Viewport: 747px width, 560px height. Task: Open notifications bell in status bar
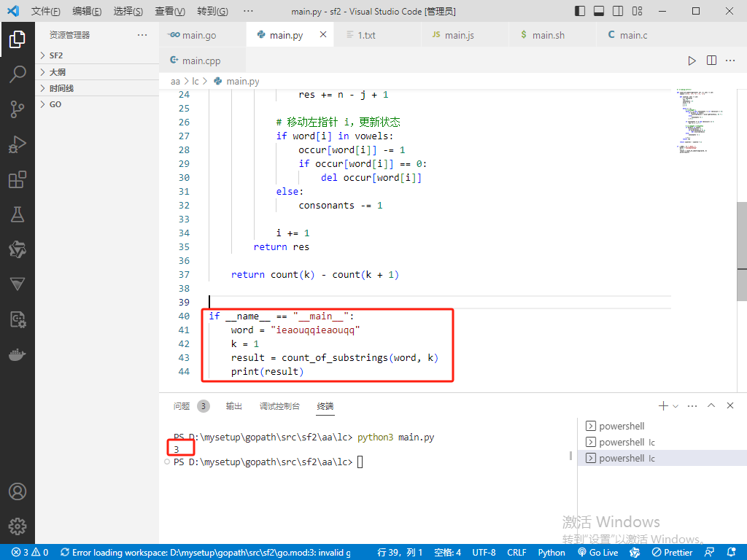click(x=732, y=553)
